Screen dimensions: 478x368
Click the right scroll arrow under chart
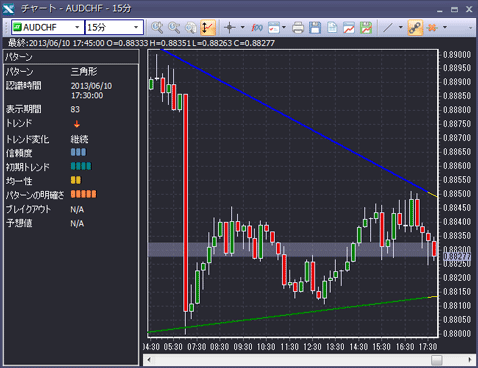(470, 360)
